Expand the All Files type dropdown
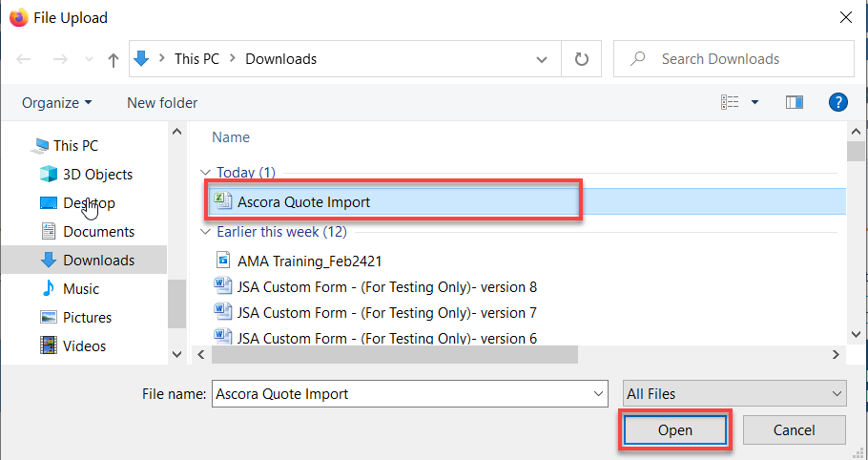The image size is (868, 460). (734, 393)
